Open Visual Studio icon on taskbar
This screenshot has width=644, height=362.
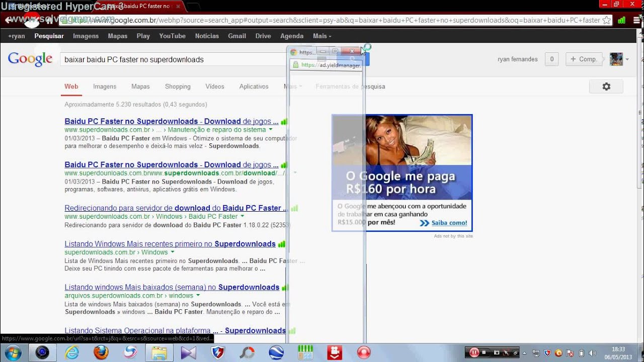pos(189,353)
